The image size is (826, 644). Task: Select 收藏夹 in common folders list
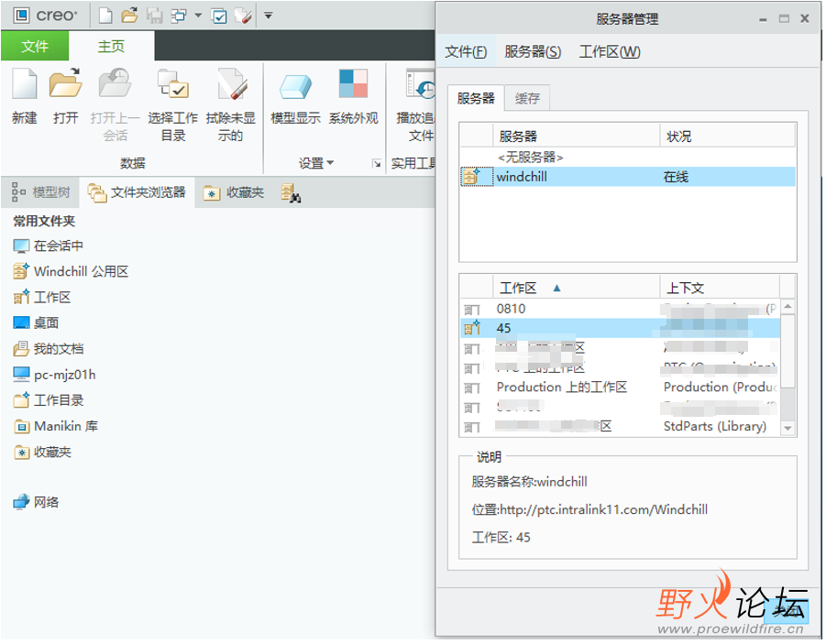click(x=42, y=453)
